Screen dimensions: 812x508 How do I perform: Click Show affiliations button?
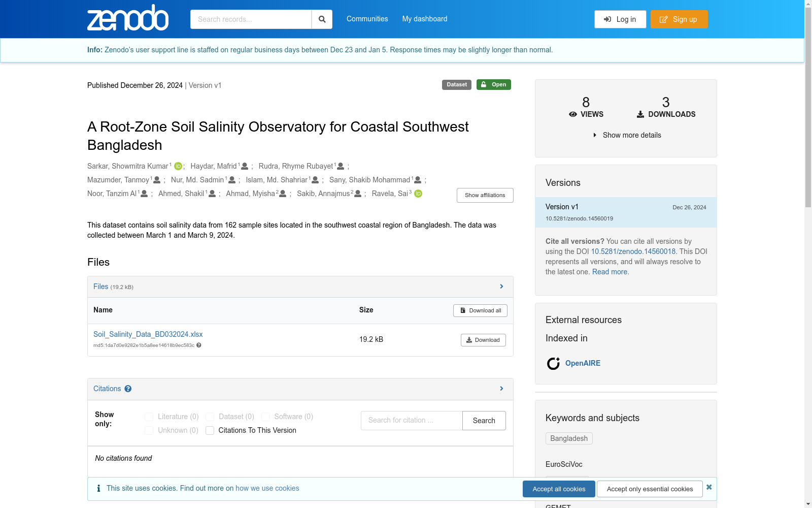(x=485, y=195)
